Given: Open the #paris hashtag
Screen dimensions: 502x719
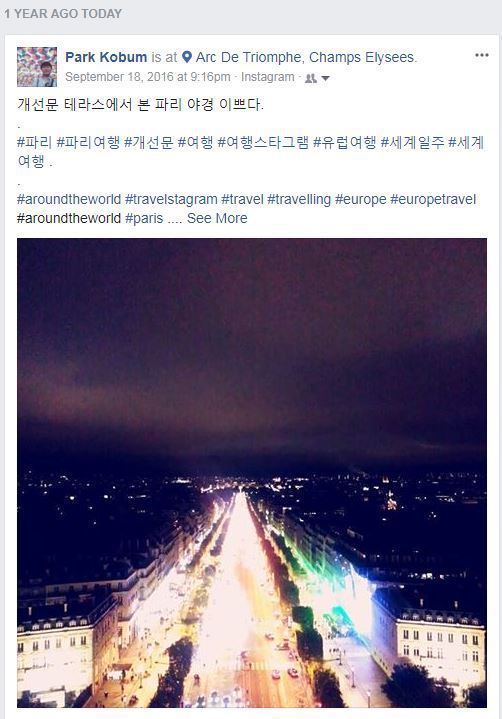Looking at the screenshot, I should point(144,218).
